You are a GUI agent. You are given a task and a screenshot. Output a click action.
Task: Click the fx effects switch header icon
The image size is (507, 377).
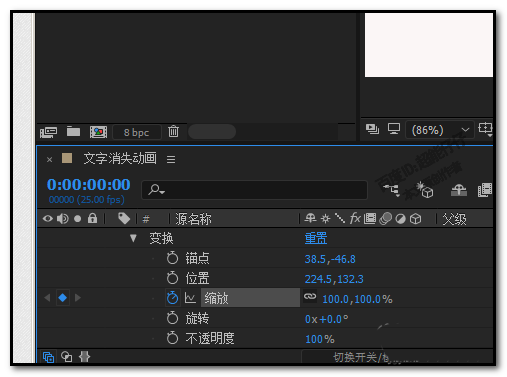(x=355, y=219)
